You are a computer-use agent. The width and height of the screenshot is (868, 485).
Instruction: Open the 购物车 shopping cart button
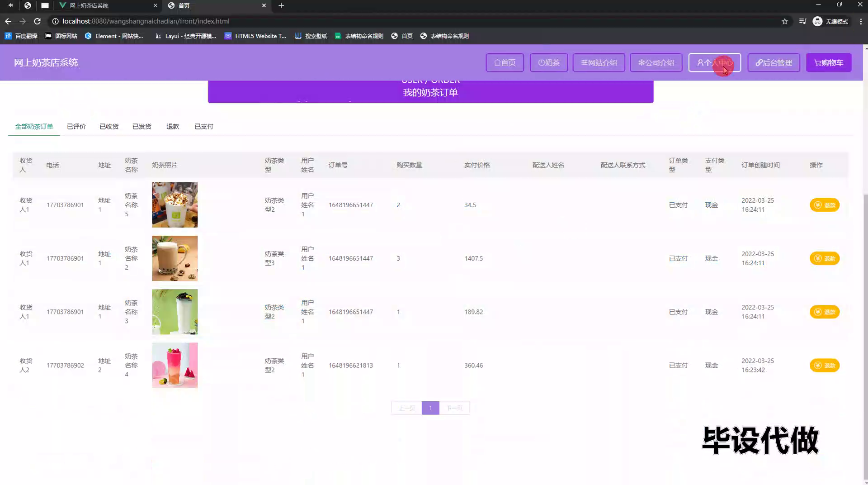(829, 62)
